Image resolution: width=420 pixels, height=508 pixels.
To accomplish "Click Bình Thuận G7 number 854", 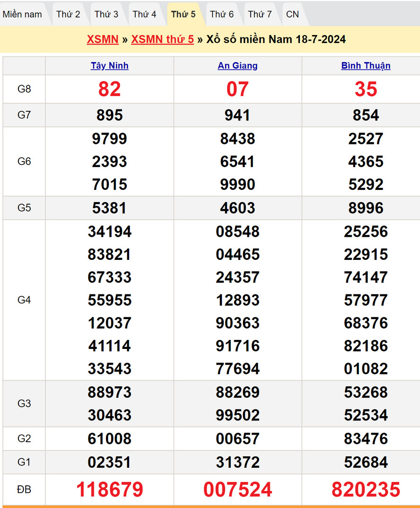I will pos(366,115).
